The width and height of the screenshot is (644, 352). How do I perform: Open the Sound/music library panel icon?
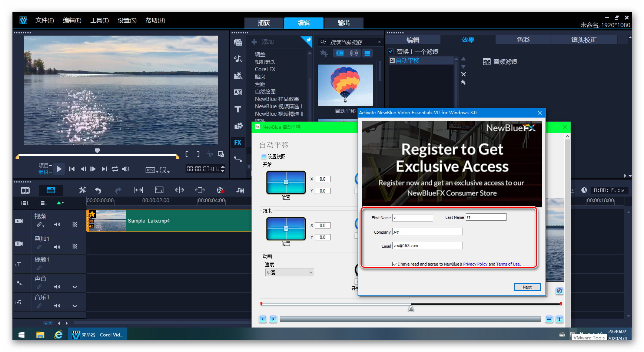point(238,59)
